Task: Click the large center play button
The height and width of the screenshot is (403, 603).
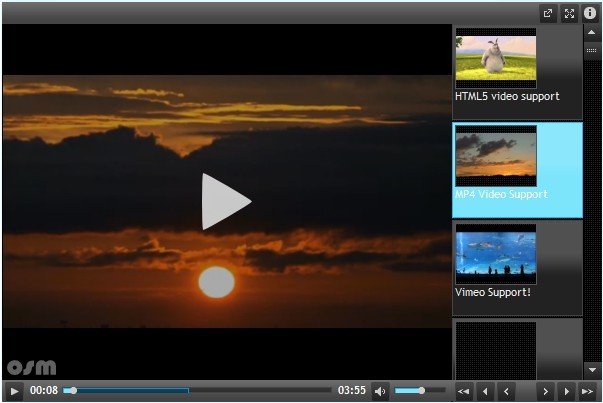Action: [227, 202]
